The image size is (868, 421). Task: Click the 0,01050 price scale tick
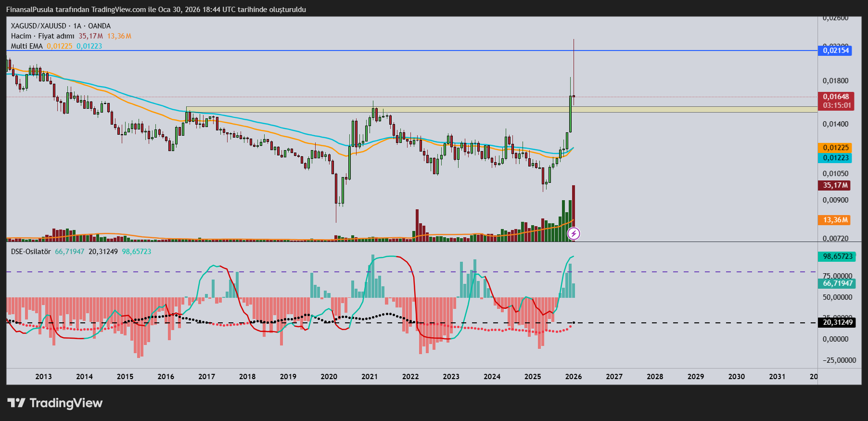click(x=836, y=174)
